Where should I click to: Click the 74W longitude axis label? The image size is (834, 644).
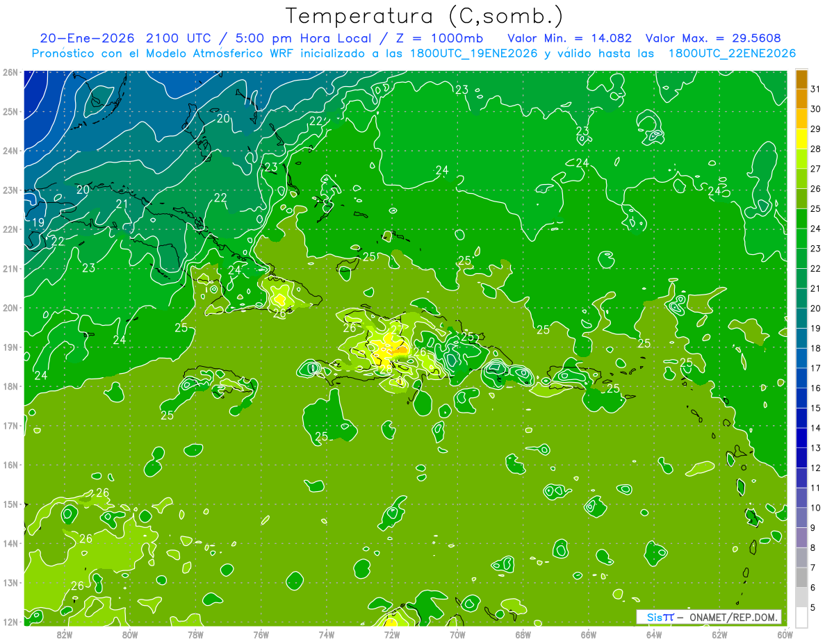tap(327, 634)
